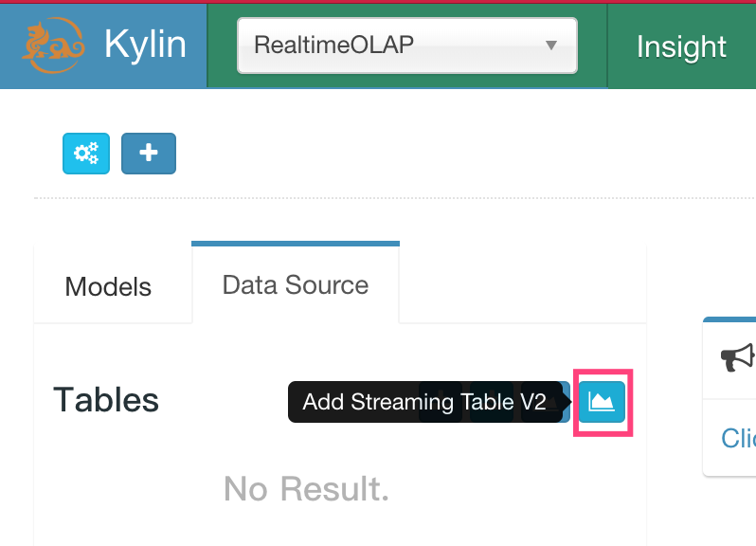Click the dotted divider below project buttons
The width and height of the screenshot is (756, 546).
coord(379,198)
